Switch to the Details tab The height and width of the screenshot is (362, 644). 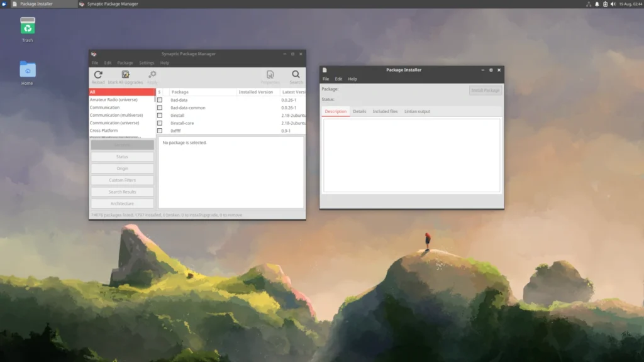[x=359, y=111]
